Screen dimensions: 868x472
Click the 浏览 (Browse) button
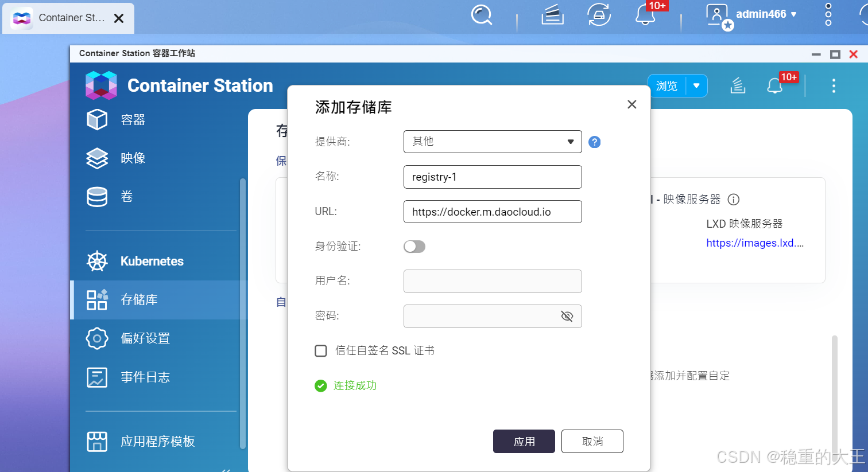tap(667, 85)
